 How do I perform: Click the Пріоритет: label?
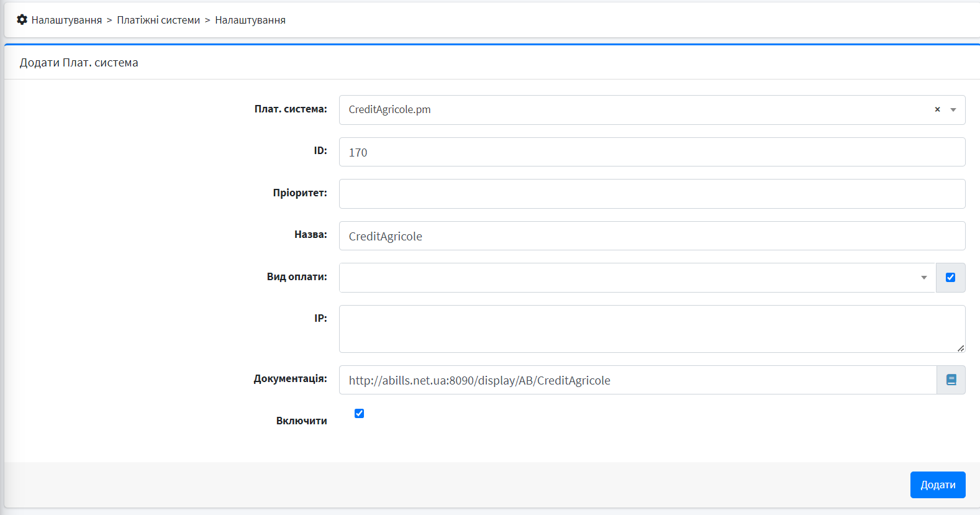point(300,193)
